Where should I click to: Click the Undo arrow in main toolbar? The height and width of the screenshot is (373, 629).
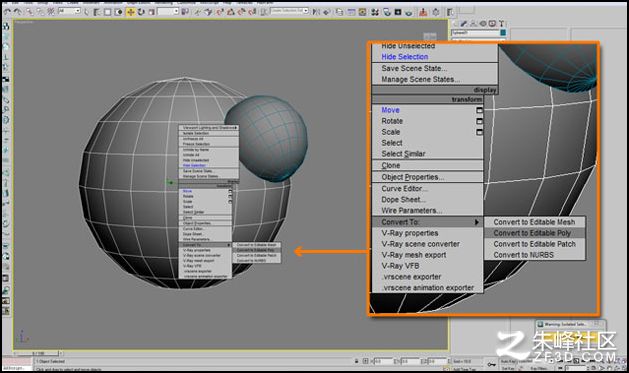8,12
